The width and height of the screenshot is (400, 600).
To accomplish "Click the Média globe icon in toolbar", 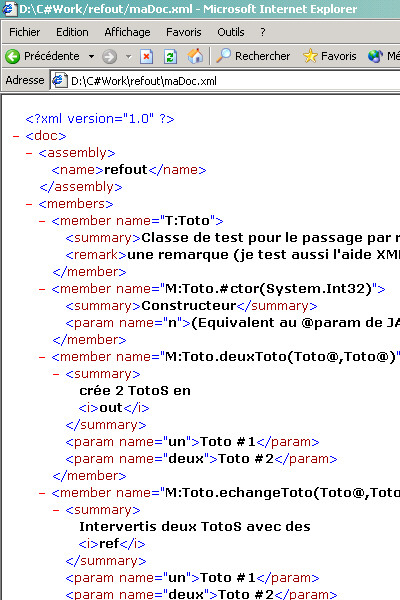I will (x=375, y=56).
